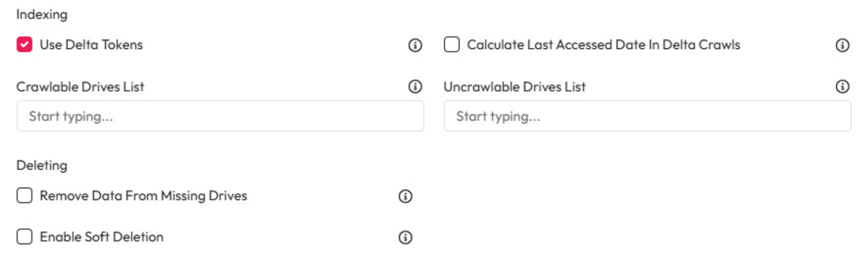Screen dimensions: 868x260
Task: Tick the Remove Data From Missing Drives checkbox
Action: 24,195
